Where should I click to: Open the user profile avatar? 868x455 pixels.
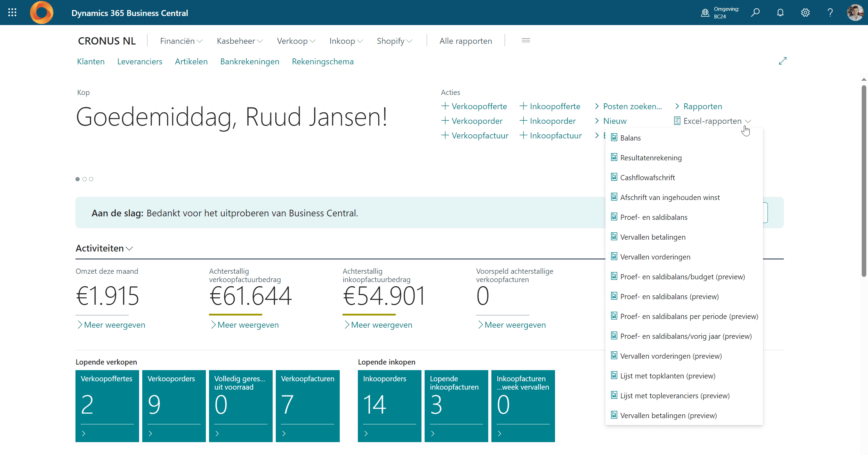855,13
